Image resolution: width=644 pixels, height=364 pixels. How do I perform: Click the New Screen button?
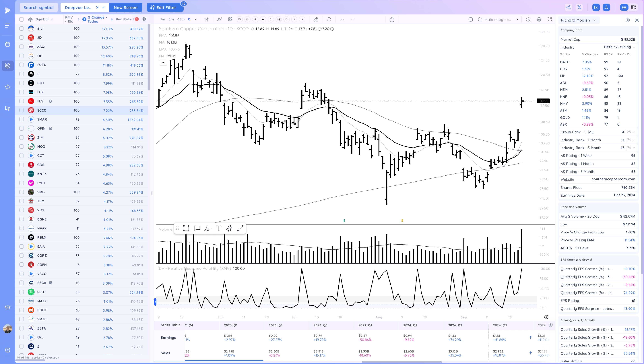click(126, 7)
